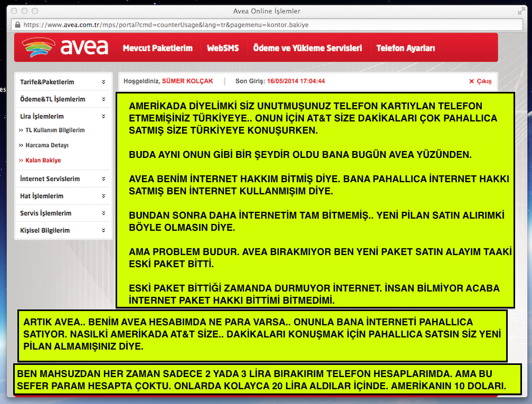
Task: Click the Ödeme&TL İşlemlerim label
Action: pos(53,99)
